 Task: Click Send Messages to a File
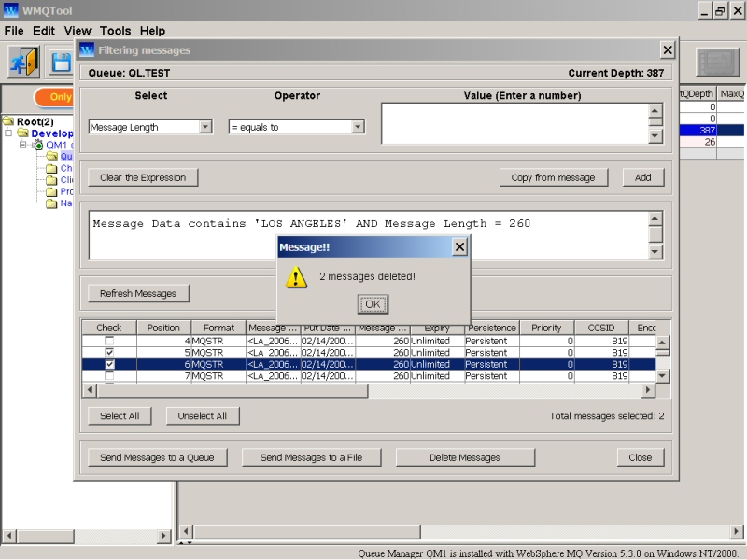click(x=312, y=457)
